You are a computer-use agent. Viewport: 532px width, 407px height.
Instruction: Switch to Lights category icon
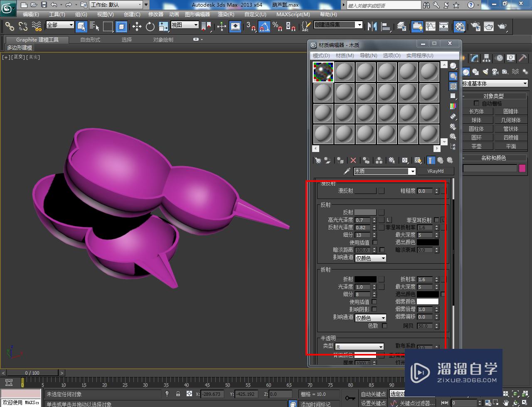[x=485, y=72]
